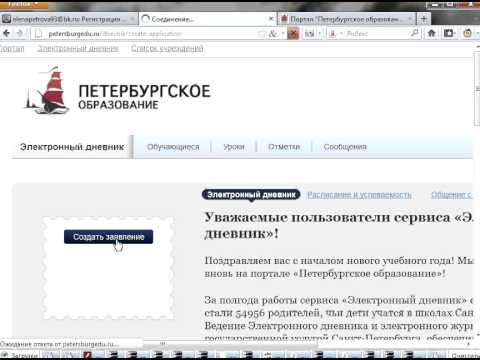Screen dimensions: 480x360
Task: Switch to the elenapetrova bk.ru Регистрация tab
Action: [68, 19]
